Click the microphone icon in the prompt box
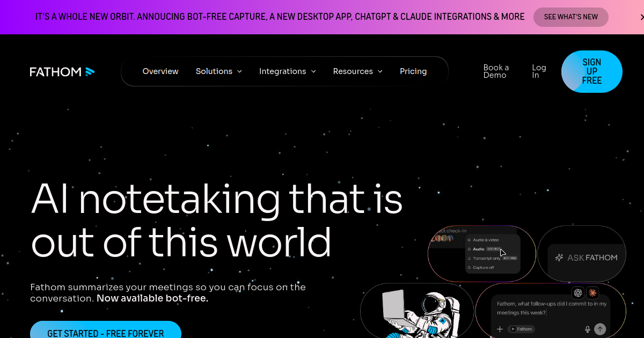 click(588, 329)
